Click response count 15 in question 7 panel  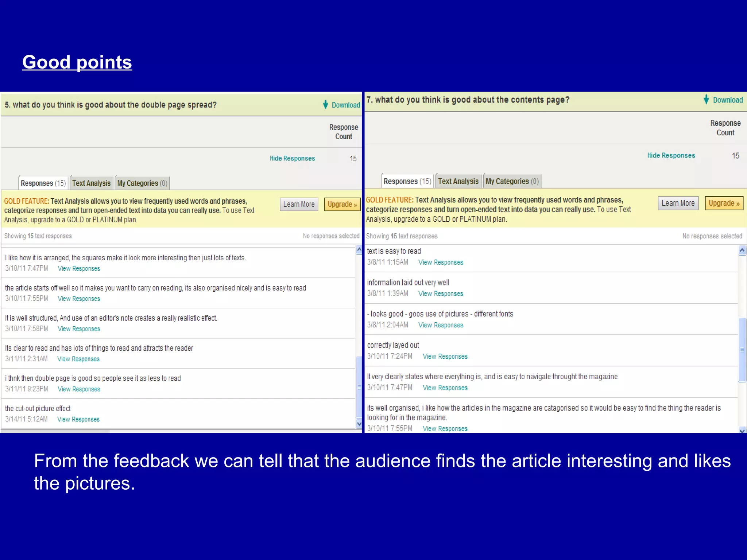point(735,156)
